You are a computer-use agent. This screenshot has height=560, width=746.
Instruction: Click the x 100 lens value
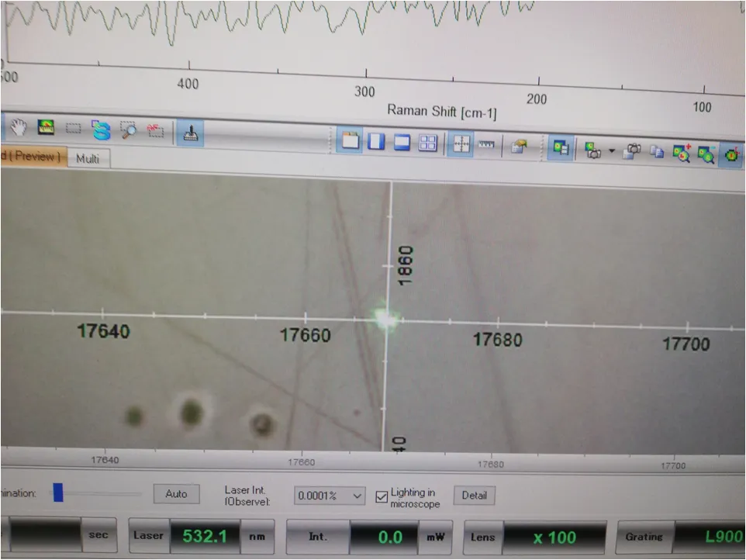[554, 538]
